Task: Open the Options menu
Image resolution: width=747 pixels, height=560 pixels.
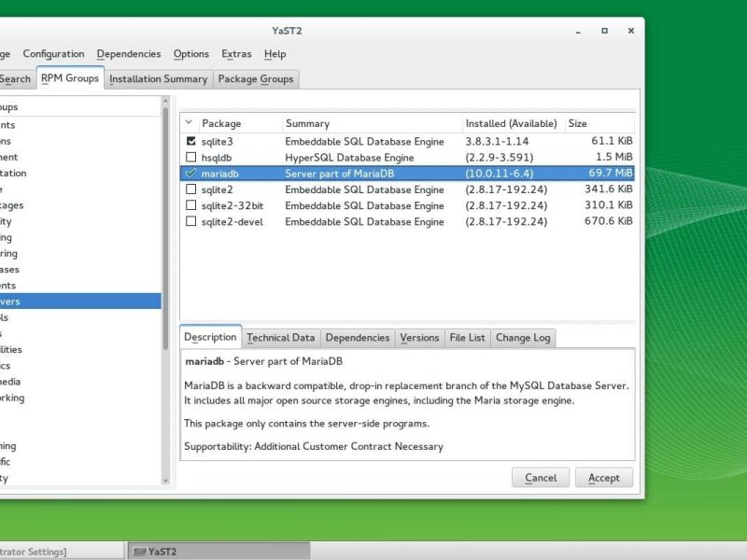Action: tap(190, 53)
